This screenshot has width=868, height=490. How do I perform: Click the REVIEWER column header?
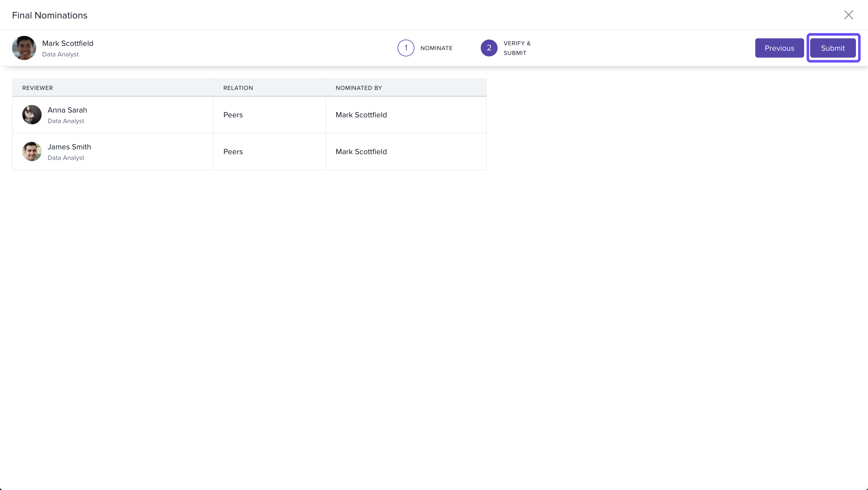pyautogui.click(x=37, y=88)
